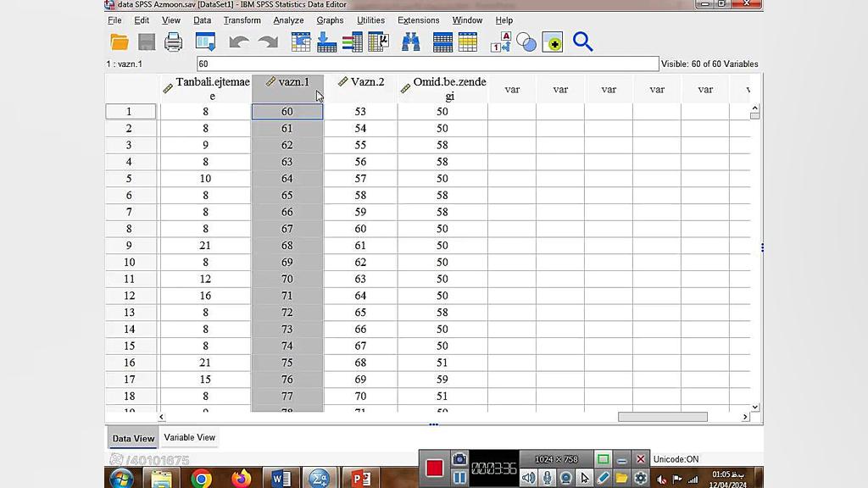Open Google Chrome from taskbar
Screen dimensions: 868x488
[202, 478]
